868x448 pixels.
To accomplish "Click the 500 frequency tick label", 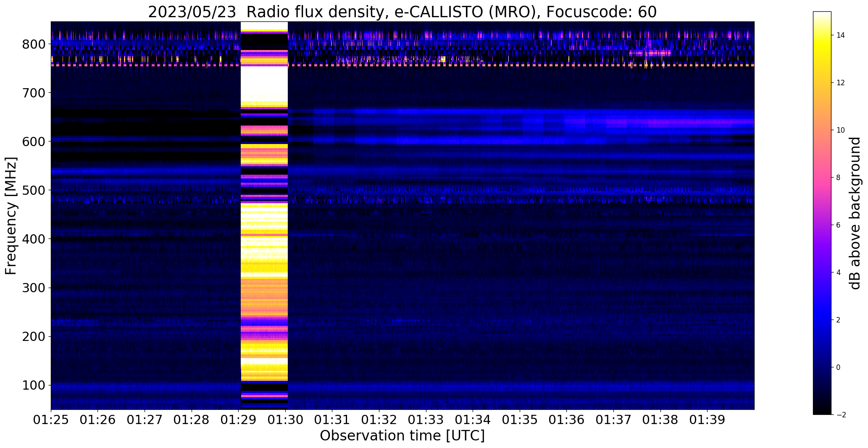I will [33, 190].
